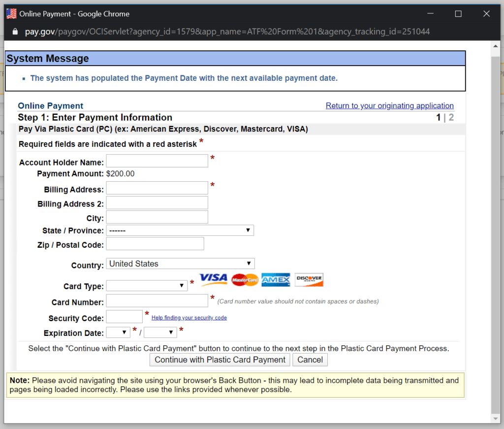Focus the City field

[157, 217]
